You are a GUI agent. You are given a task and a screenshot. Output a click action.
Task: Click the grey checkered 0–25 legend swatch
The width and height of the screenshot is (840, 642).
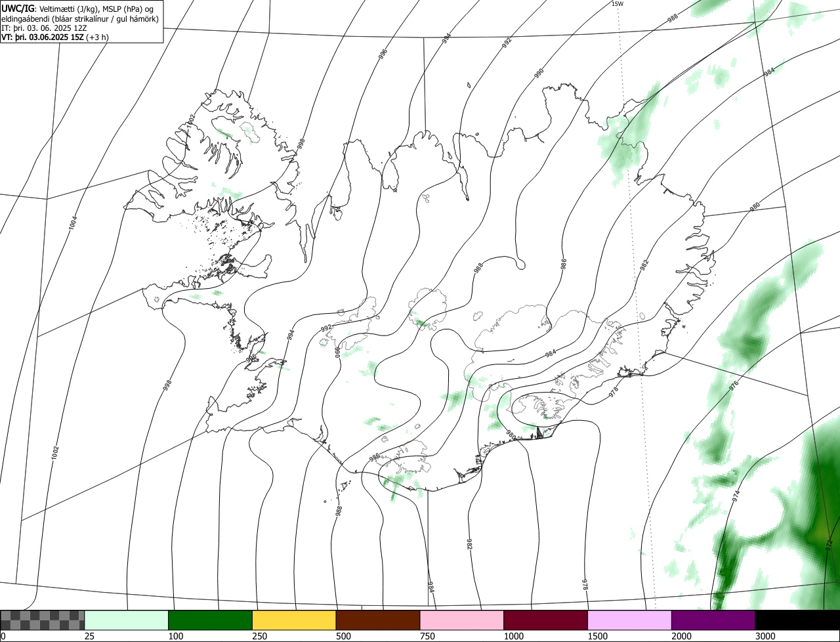click(x=43, y=620)
